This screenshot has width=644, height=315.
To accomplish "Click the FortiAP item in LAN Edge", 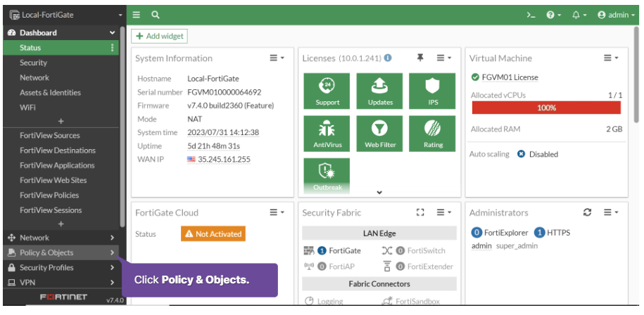I will 329,266.
